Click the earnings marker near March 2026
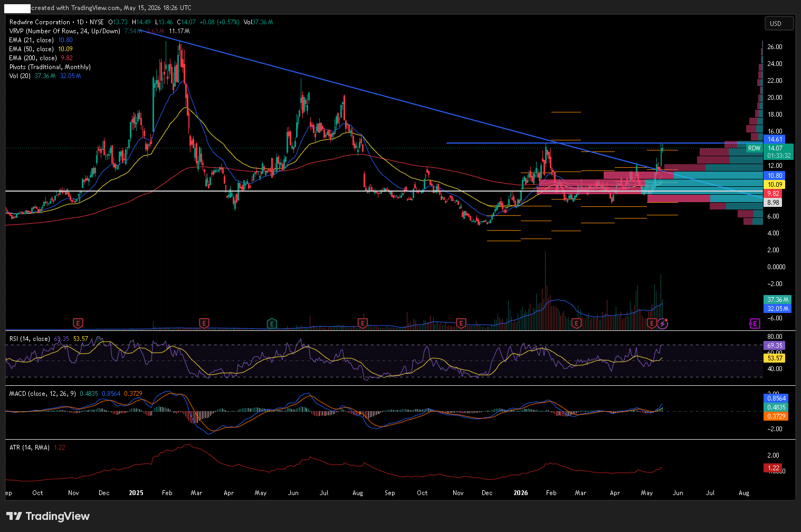Viewport: 801px width, 532px height. 577,323
